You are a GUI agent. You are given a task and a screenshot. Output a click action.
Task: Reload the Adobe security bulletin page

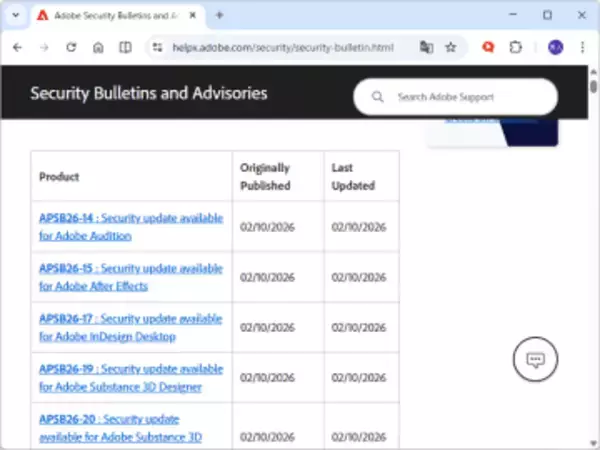[71, 47]
